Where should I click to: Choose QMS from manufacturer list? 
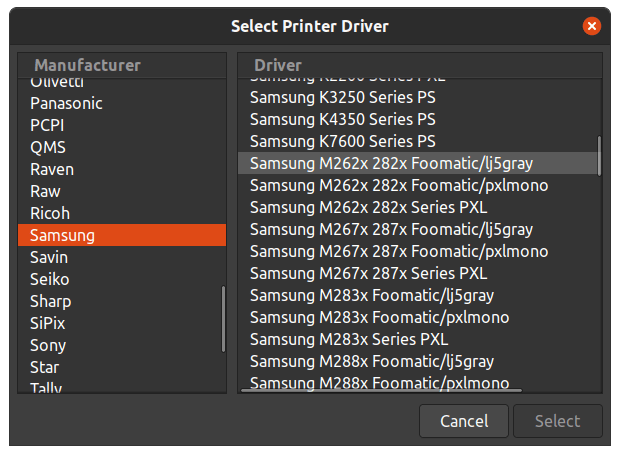tap(122, 147)
